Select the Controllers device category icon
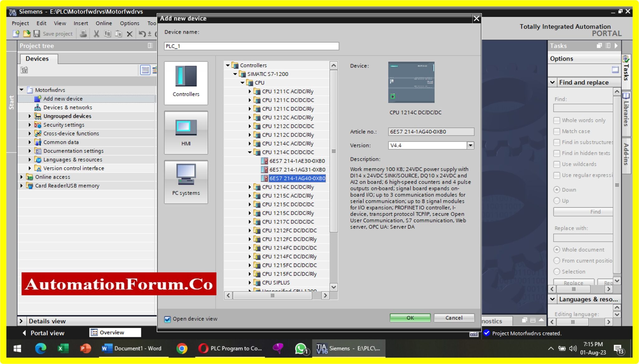 (x=185, y=83)
